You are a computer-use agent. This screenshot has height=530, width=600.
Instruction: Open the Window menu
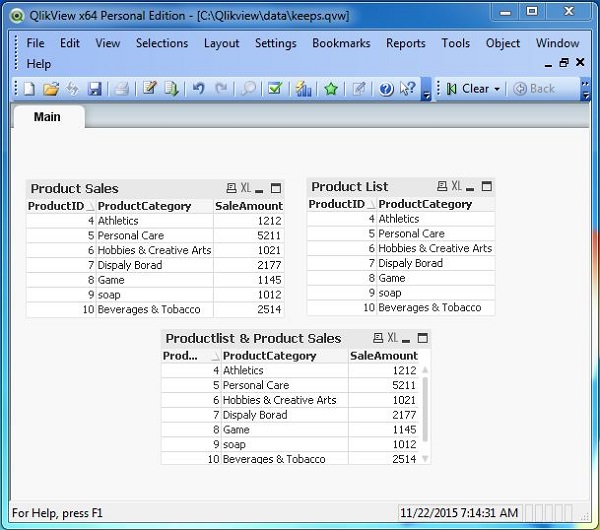[557, 43]
